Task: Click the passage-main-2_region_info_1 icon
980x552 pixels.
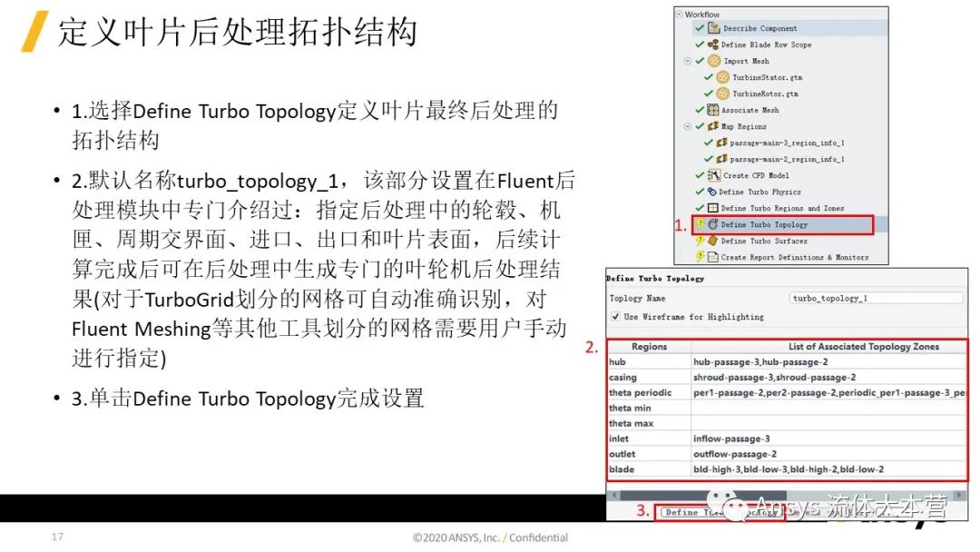Action: coord(721,159)
